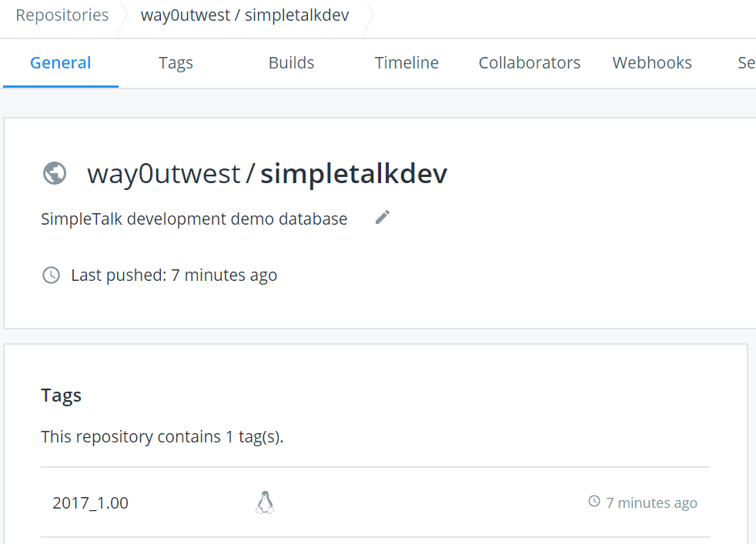Open the Collaborators tab

(530, 63)
